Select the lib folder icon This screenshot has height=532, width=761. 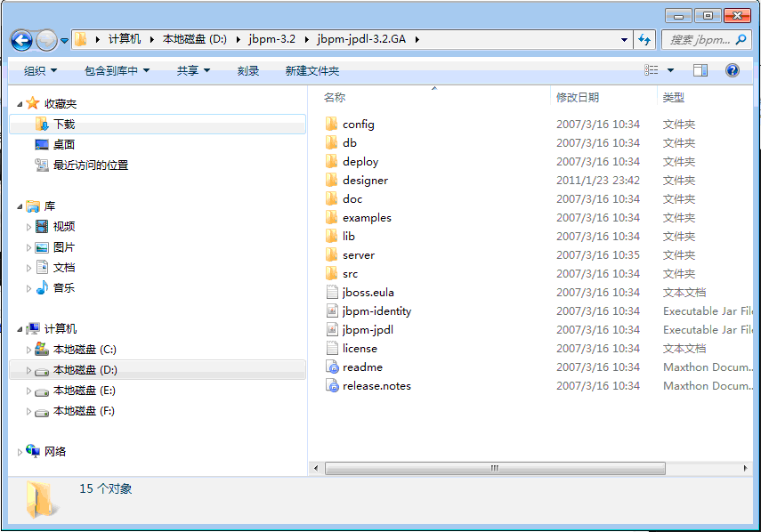pyautogui.click(x=331, y=236)
